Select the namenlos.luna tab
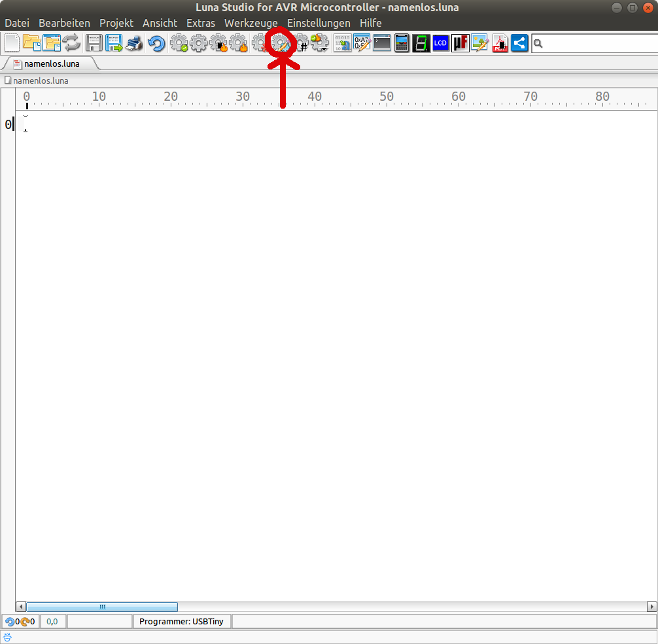 pos(51,64)
